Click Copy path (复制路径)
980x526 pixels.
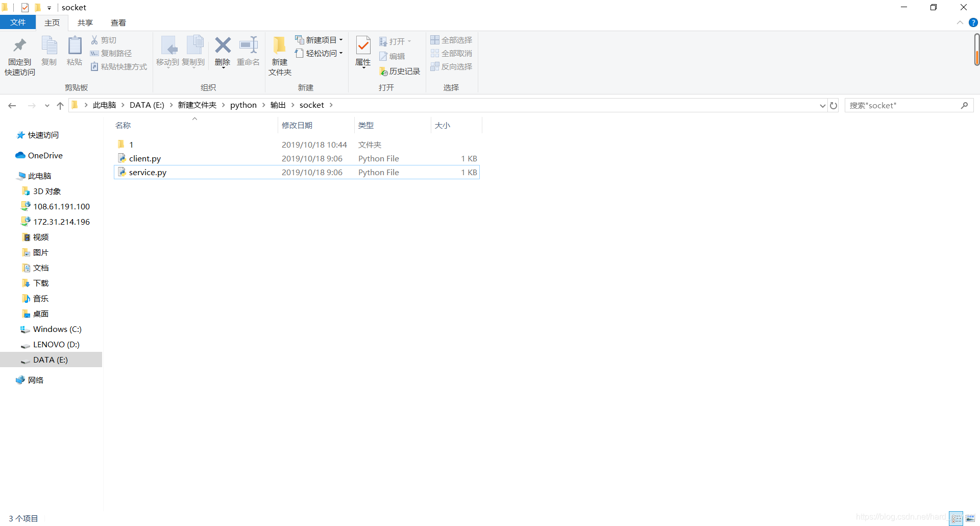point(111,53)
